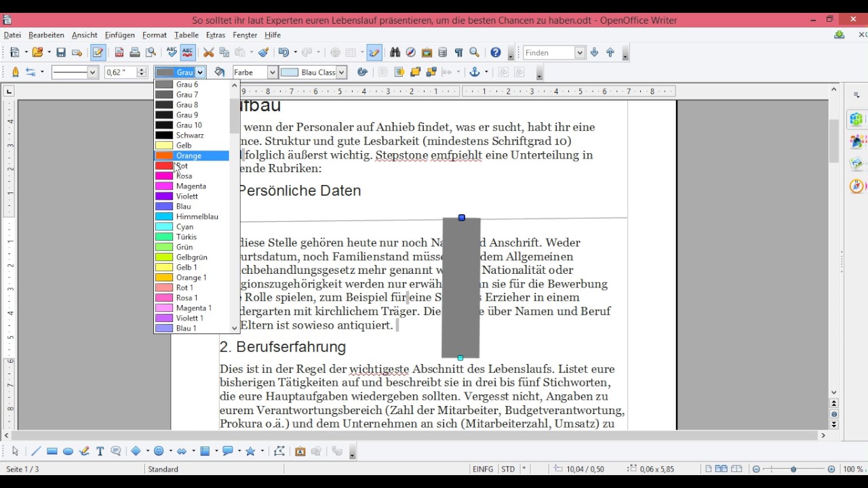Toggle INSRT mode via EINFG status field
Screen dimensions: 868x488
click(x=483, y=469)
